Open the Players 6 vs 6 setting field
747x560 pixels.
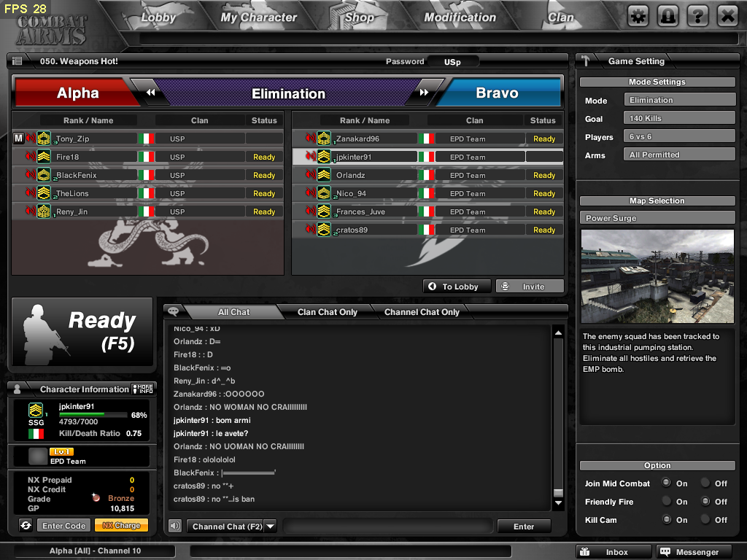pos(679,136)
